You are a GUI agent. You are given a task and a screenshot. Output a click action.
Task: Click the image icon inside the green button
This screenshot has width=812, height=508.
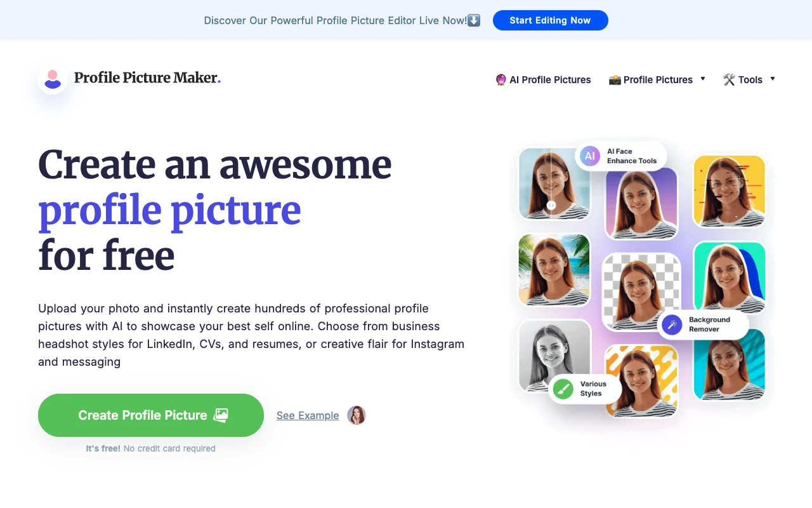coord(221,415)
